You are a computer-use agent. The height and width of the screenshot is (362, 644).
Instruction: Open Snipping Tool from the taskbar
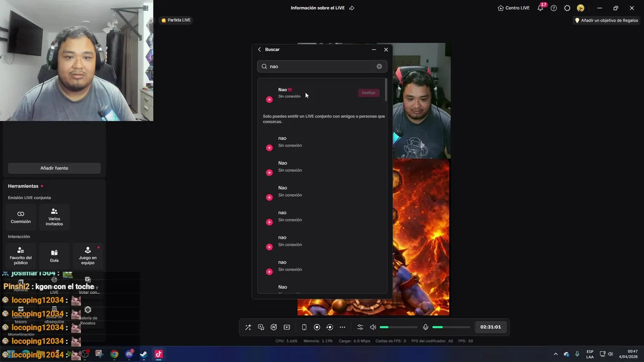99,354
